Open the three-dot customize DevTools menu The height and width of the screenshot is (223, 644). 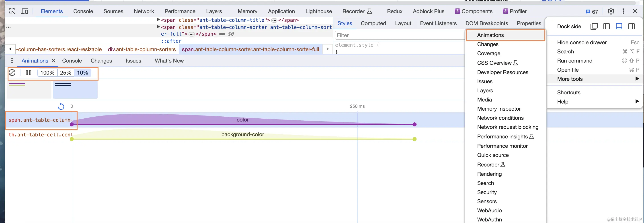(x=623, y=11)
